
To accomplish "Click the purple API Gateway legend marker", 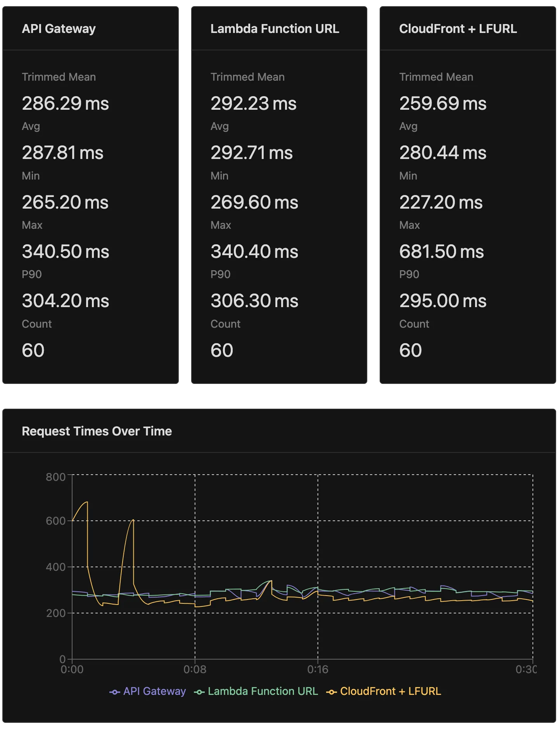I will [x=114, y=692].
